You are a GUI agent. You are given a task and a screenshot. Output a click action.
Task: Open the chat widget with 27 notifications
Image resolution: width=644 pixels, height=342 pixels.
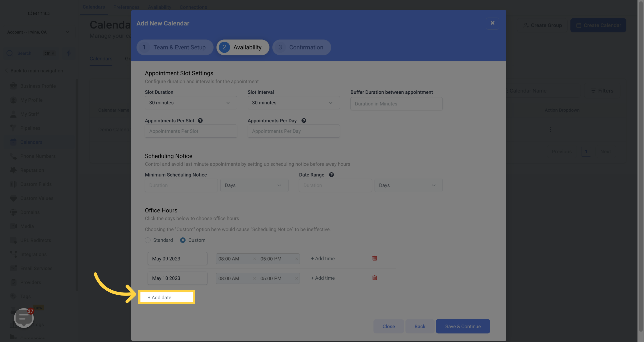click(24, 317)
